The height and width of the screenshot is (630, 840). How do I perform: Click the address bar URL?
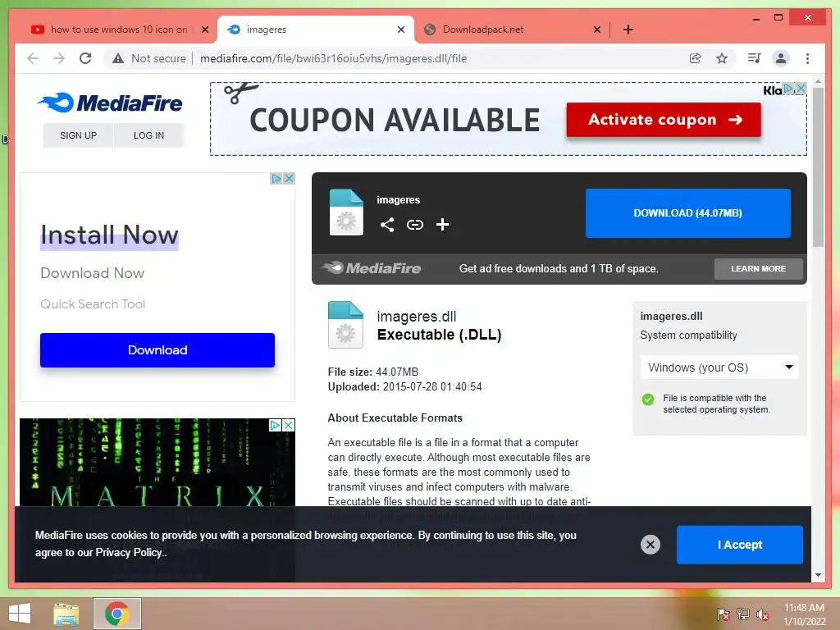(x=333, y=58)
